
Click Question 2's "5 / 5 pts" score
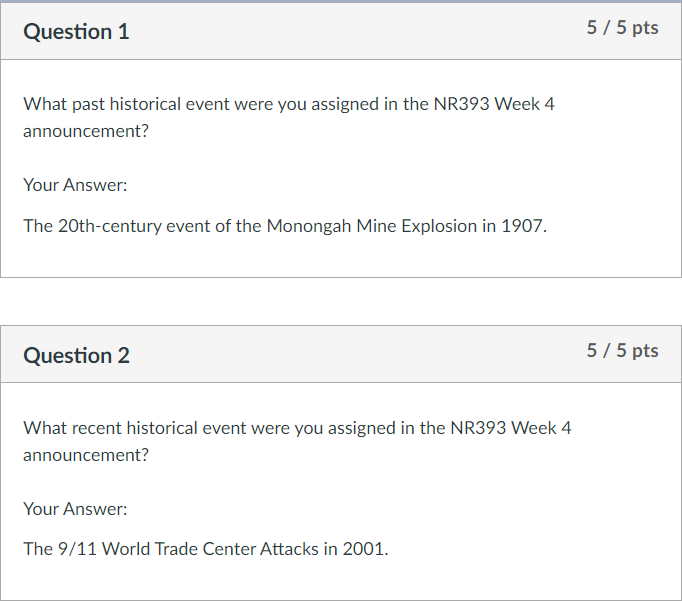point(622,351)
